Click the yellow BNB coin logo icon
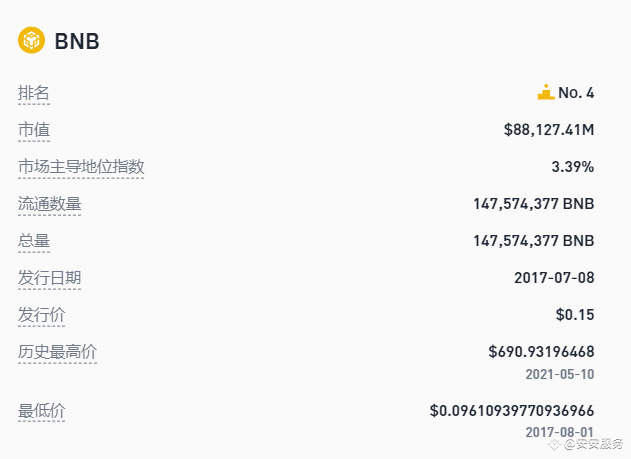Viewport: 631px width, 459px height. point(31,40)
